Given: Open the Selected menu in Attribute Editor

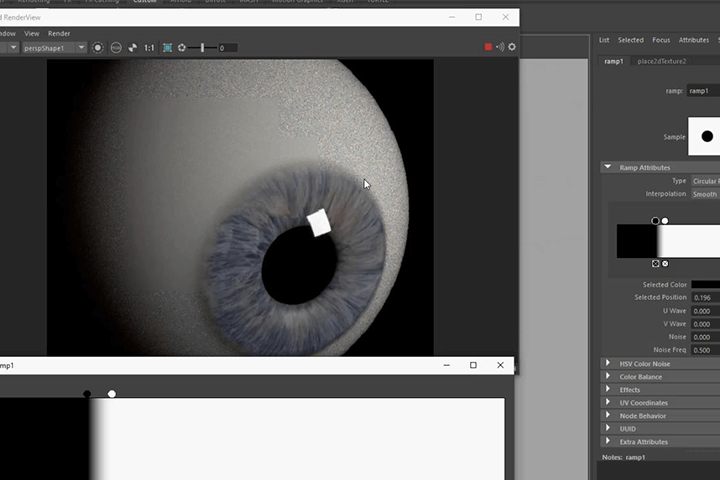Looking at the screenshot, I should point(630,40).
